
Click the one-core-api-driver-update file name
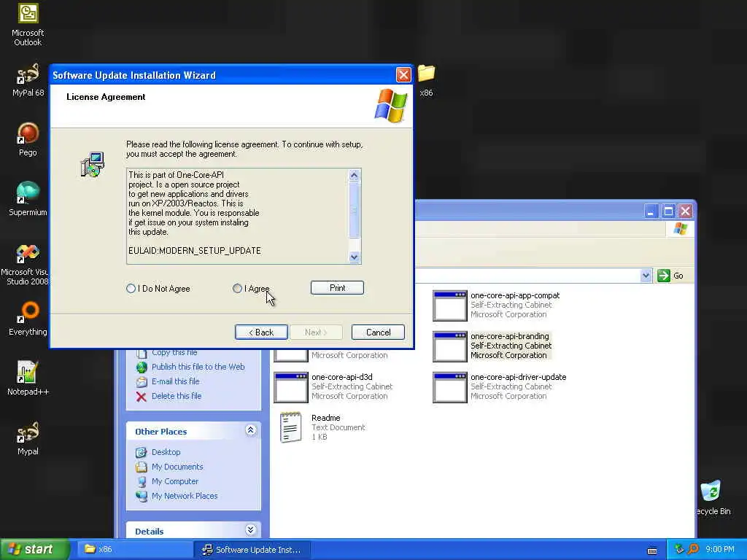519,377
